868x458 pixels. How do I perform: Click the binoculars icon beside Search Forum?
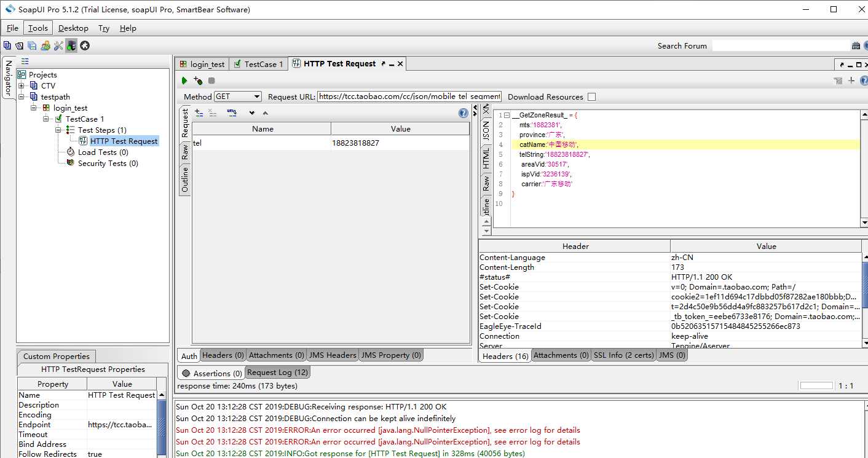856,45
